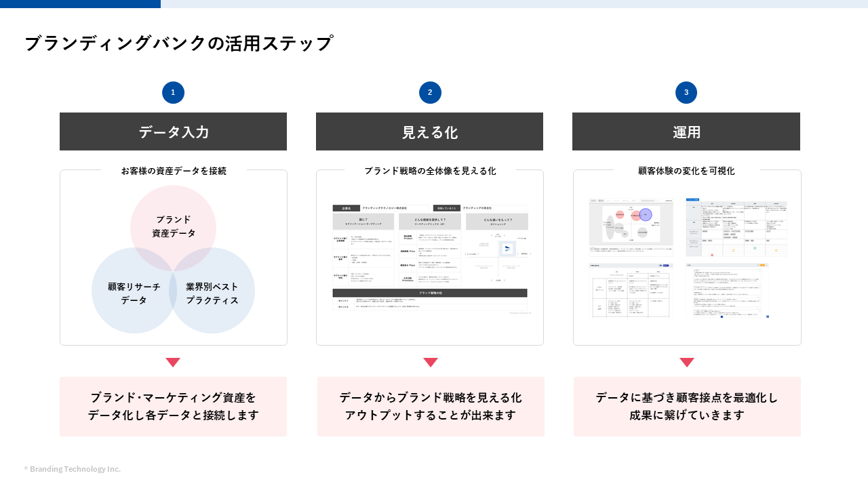868x488 pixels.
Task: Click the logo square in the positioning quadrant
Action: click(507, 249)
